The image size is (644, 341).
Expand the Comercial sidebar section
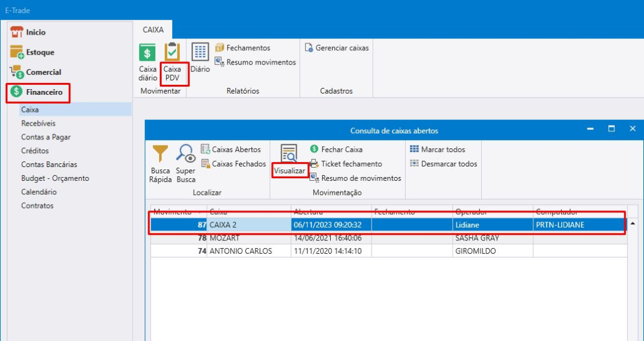pos(43,72)
